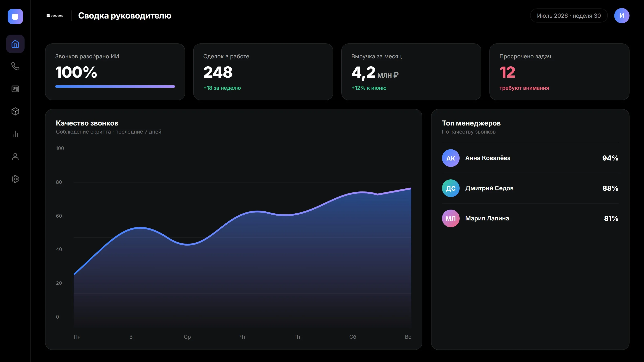Image resolution: width=644 pixels, height=362 pixels.
Task: Click Dmitry Sedov's ДС avatar
Action: click(451, 188)
